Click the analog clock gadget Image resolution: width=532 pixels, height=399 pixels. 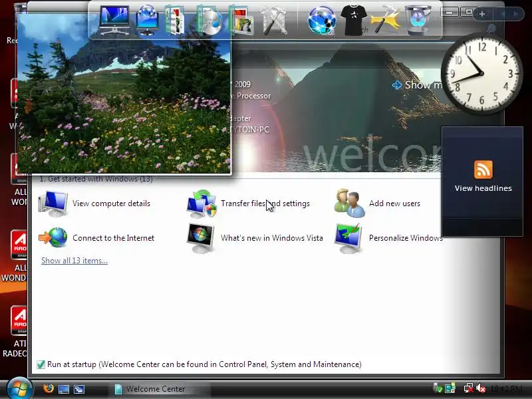click(481, 74)
